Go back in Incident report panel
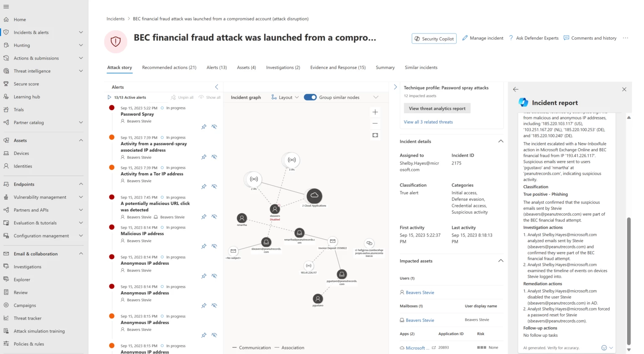This screenshot has height=354, width=644. (516, 89)
